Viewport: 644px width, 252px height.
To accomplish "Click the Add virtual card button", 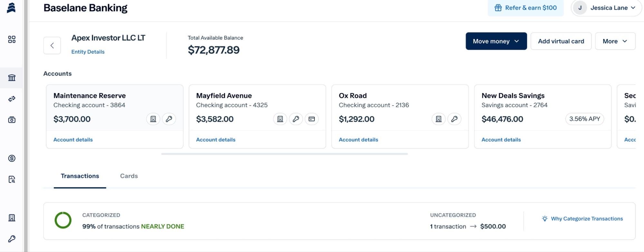I will [561, 41].
